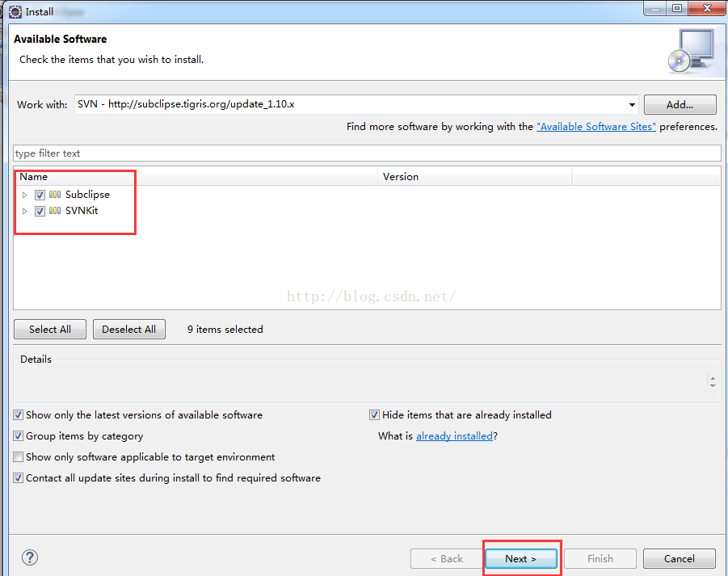Viewport: 728px width, 576px height.
Task: Click the Deselect All button
Action: (129, 329)
